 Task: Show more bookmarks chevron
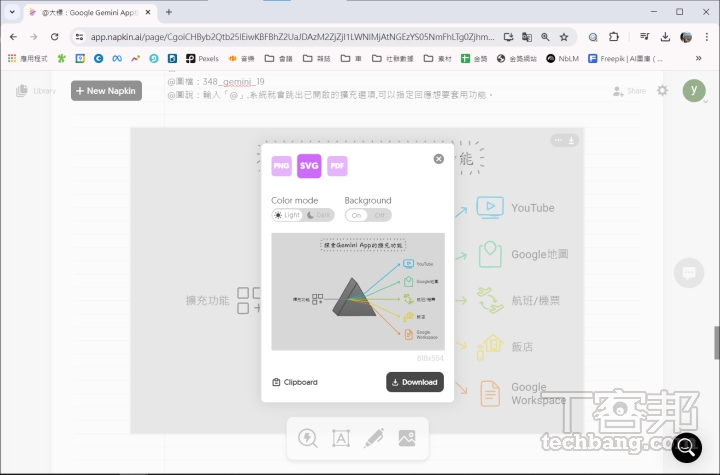[x=698, y=58]
